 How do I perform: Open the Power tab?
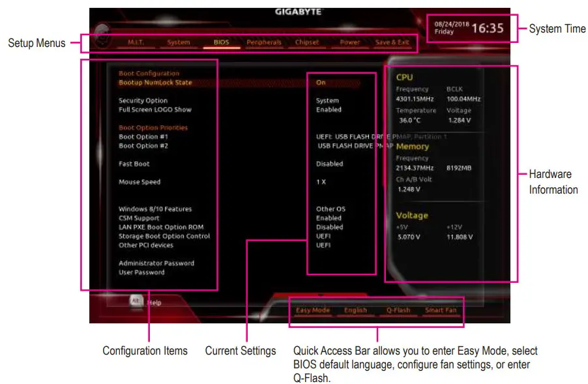pos(349,42)
